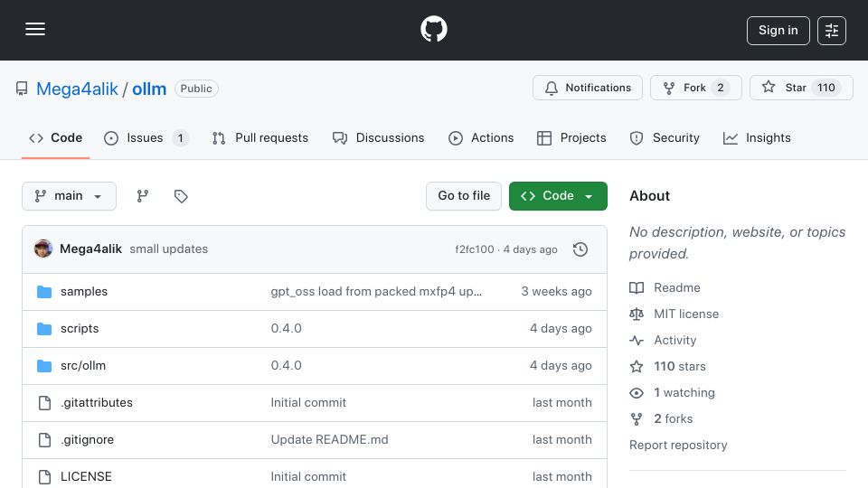Go to GitHub home via Octocat logo

click(x=433, y=29)
